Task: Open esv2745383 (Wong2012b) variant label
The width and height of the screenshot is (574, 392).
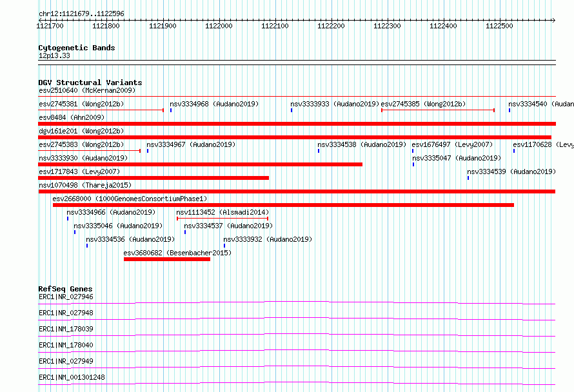Action: (x=81, y=144)
